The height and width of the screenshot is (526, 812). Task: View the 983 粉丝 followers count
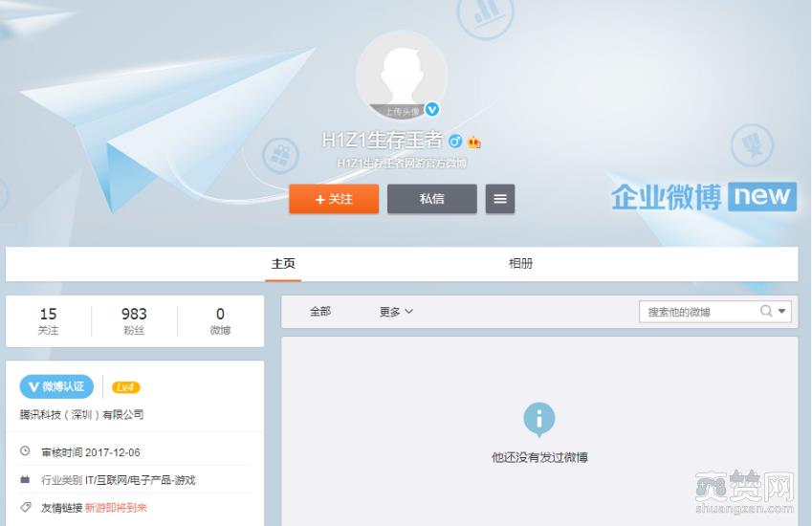tap(134, 321)
